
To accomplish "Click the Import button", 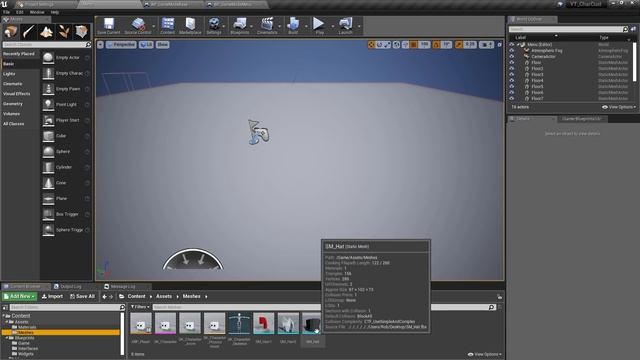I will 52,296.
